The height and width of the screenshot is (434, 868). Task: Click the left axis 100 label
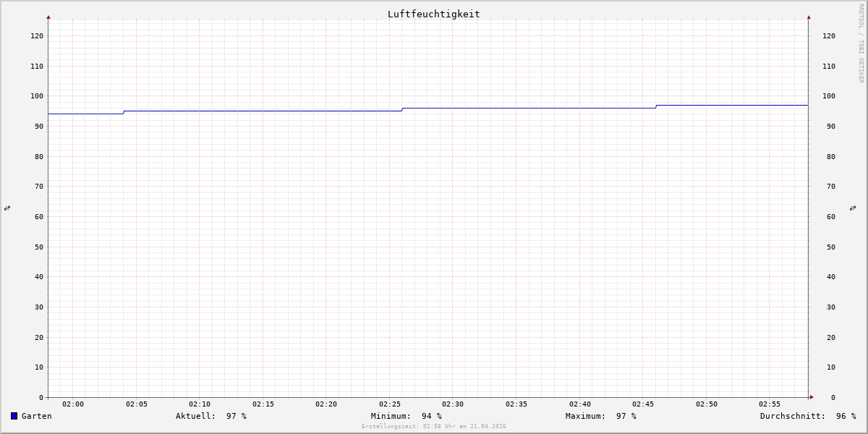click(37, 96)
